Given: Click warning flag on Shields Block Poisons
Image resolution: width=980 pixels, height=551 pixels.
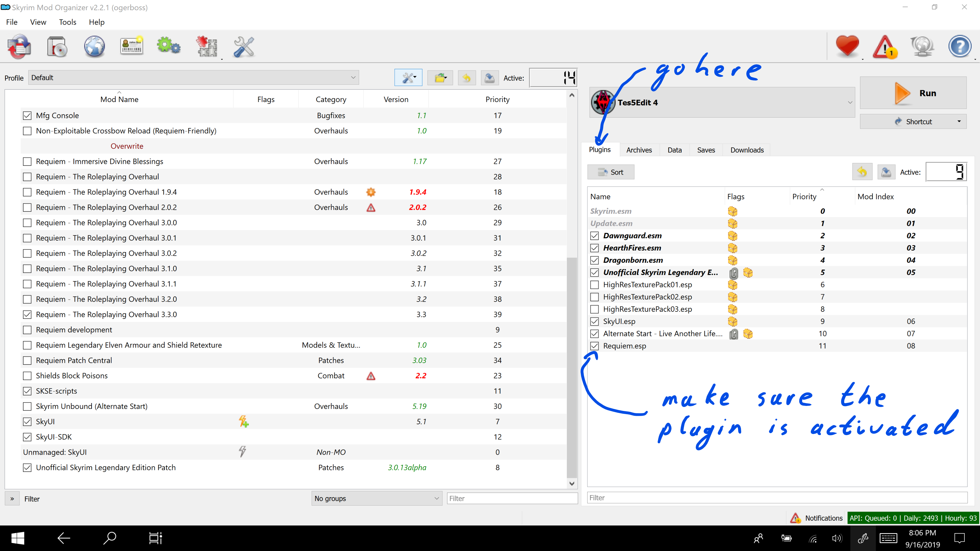Looking at the screenshot, I should (371, 376).
